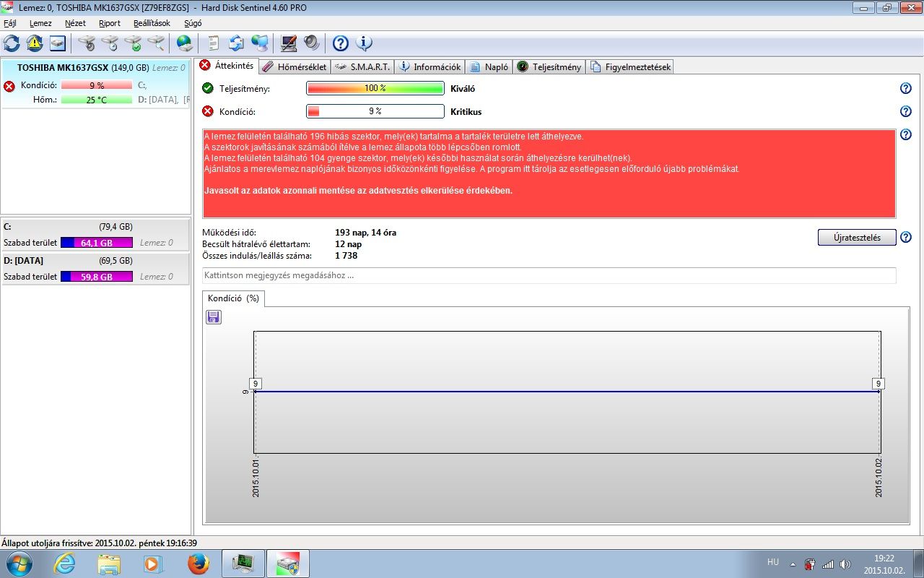Click the refresh disk status toolbar icon
This screenshot has width=924, height=578.
[12, 43]
